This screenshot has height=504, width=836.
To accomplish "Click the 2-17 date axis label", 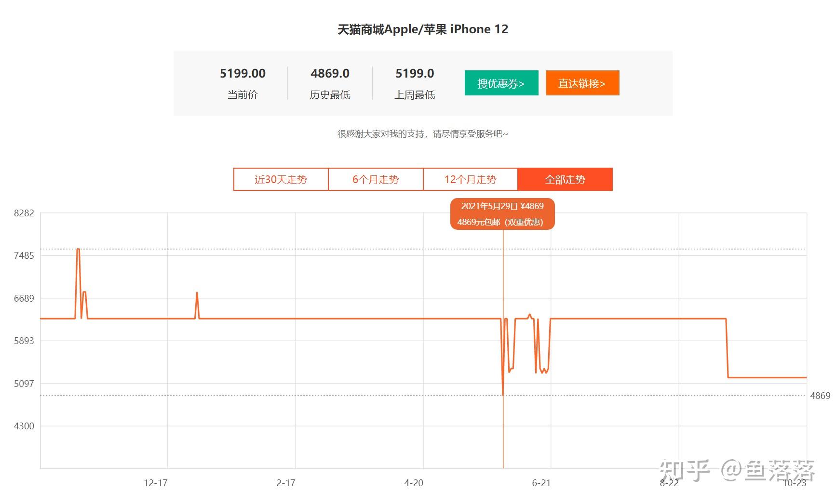I will click(286, 483).
